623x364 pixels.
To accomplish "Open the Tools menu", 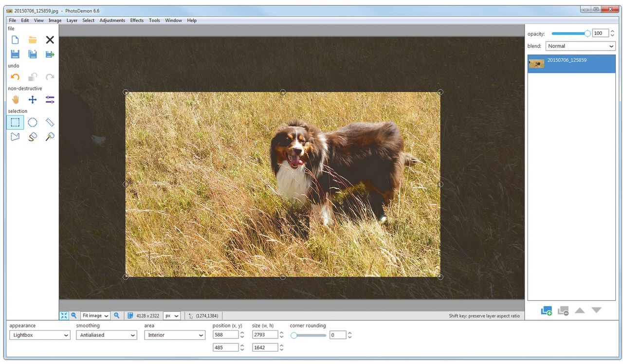I will click(x=154, y=20).
